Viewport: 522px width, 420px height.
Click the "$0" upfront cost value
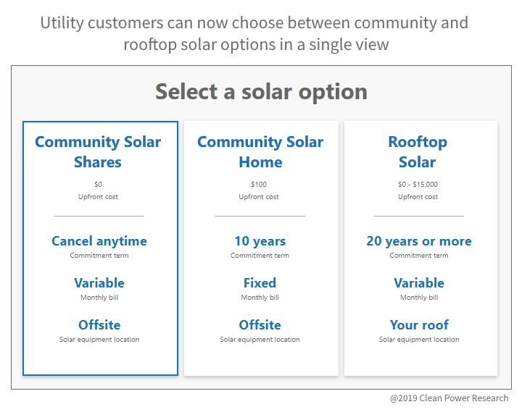(x=99, y=185)
